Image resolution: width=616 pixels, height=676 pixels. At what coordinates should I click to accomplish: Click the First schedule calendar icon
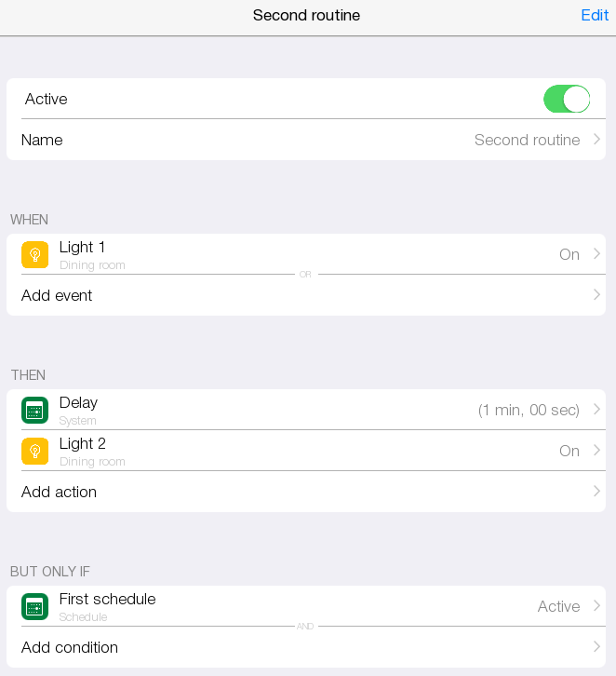tap(34, 606)
